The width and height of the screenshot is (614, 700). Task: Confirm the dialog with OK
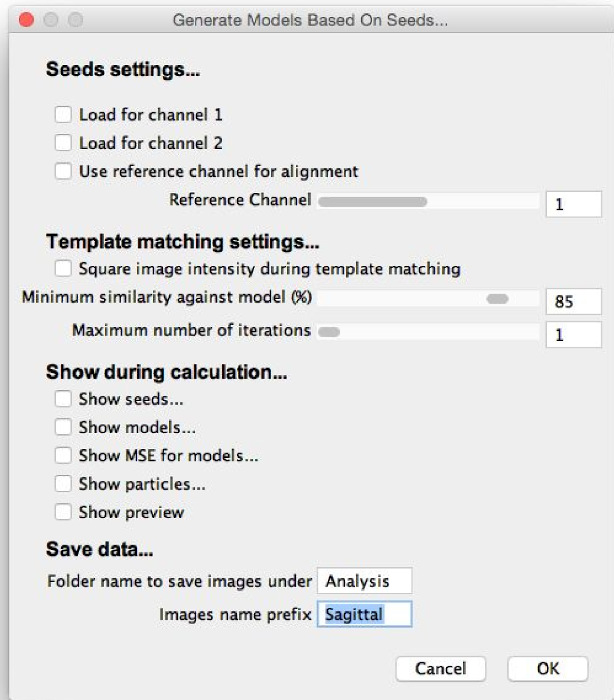[547, 668]
